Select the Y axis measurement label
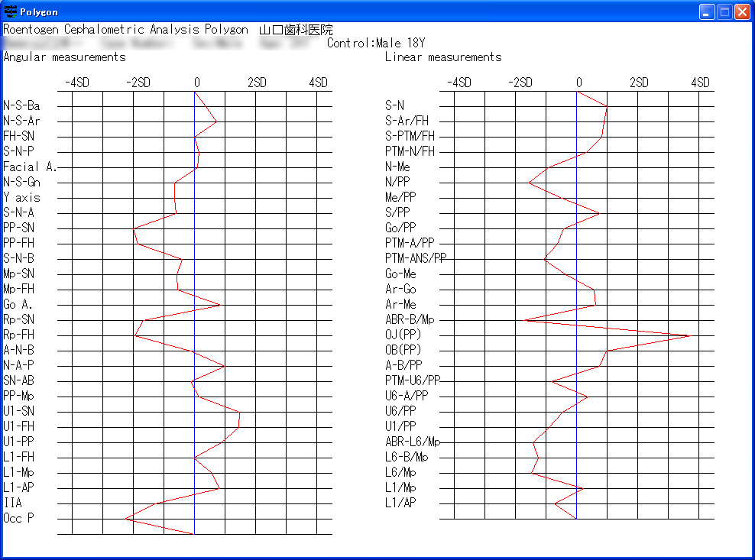Viewport: 755px width, 560px height. click(21, 197)
